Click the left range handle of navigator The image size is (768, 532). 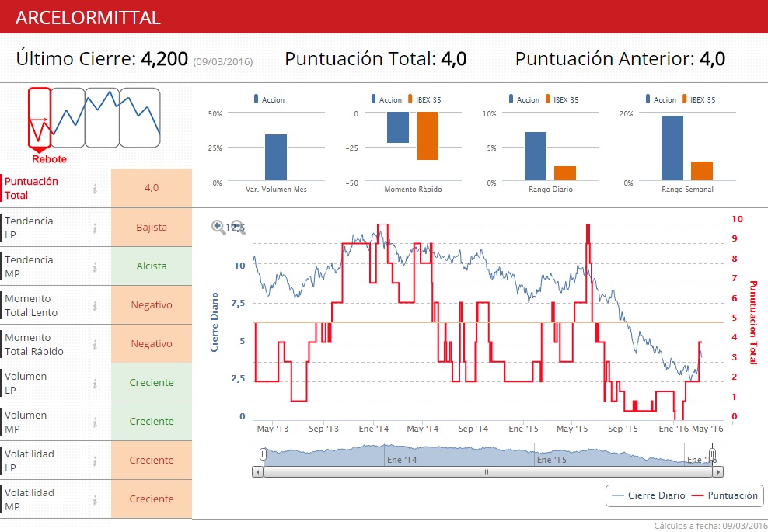tap(263, 454)
